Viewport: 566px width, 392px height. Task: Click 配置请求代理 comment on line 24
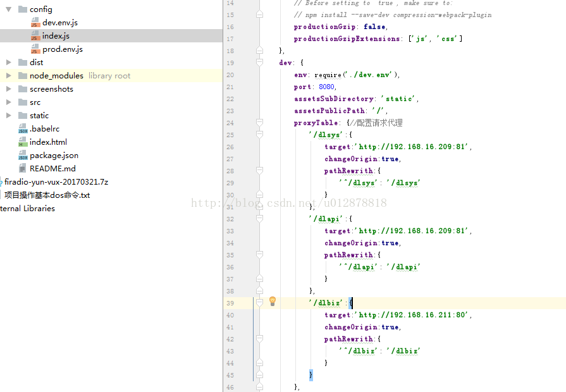(376, 123)
